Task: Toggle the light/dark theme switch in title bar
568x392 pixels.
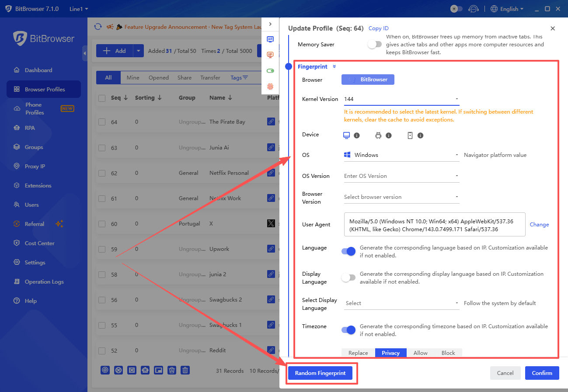Action: point(456,9)
